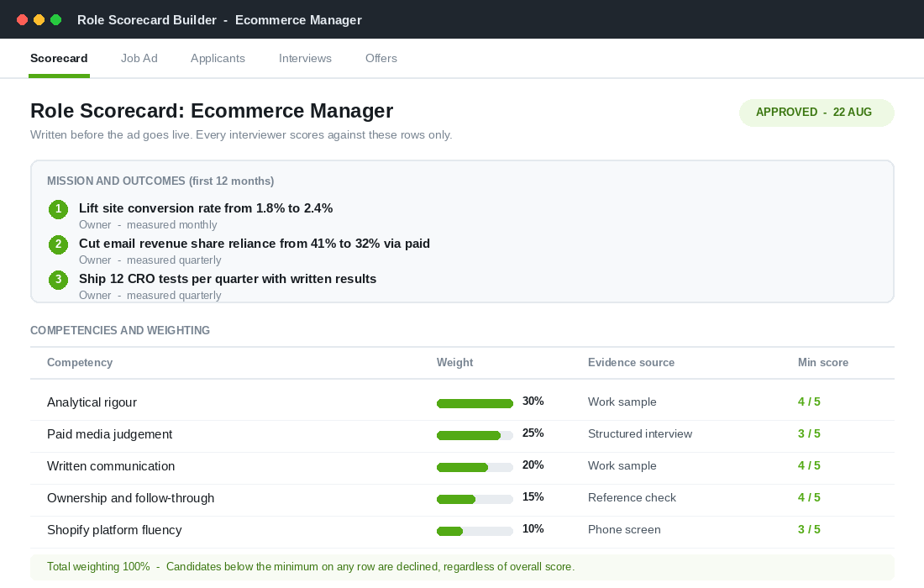The width and height of the screenshot is (924, 588).
Task: Click outcome number 3 circle badge
Action: pyautogui.click(x=58, y=279)
